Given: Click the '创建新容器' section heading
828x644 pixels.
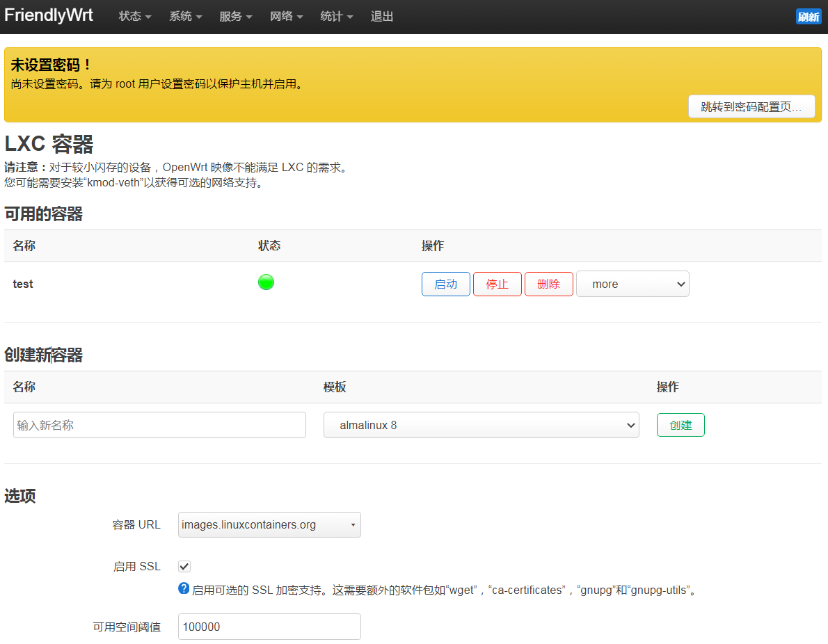Looking at the screenshot, I should coord(44,355).
